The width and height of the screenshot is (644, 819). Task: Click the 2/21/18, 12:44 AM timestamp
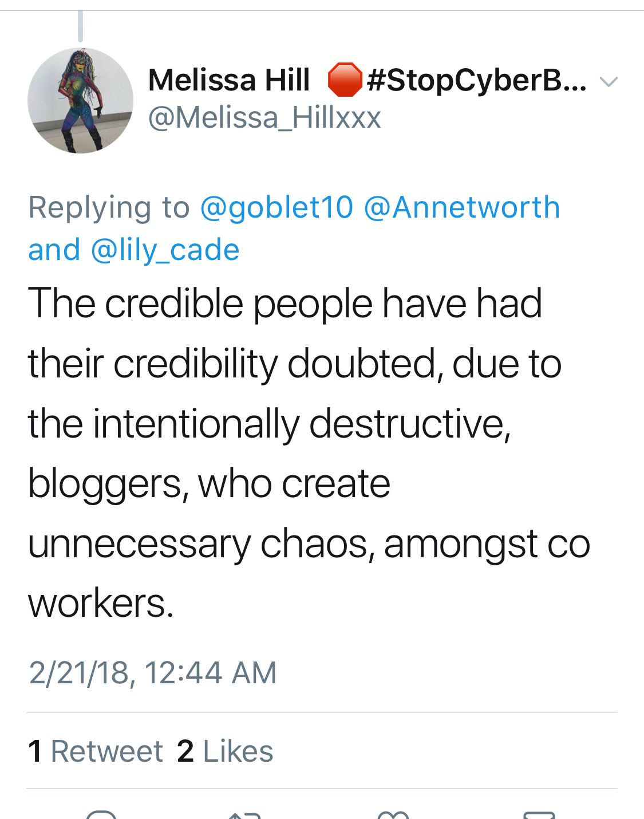(x=152, y=672)
